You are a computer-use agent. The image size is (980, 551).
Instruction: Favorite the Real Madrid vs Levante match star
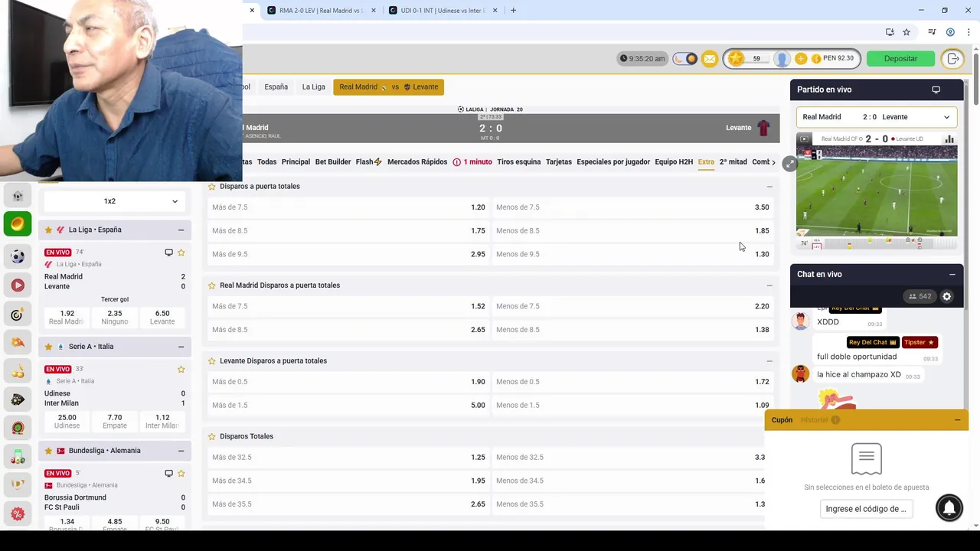[181, 253]
